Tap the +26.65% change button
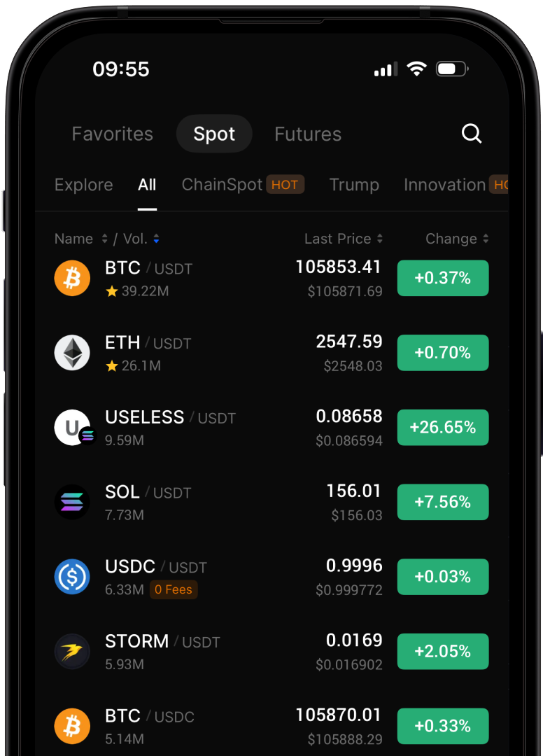 [443, 428]
